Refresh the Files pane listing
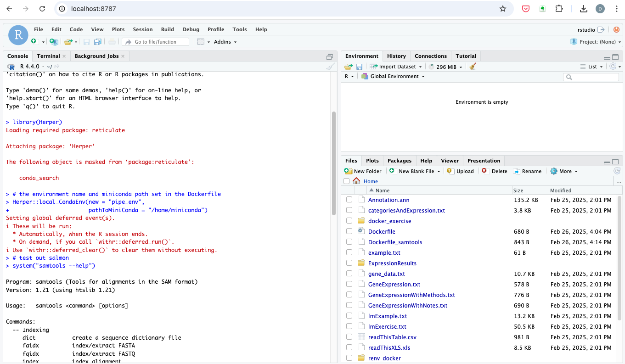Image resolution: width=625 pixels, height=364 pixels. (617, 171)
